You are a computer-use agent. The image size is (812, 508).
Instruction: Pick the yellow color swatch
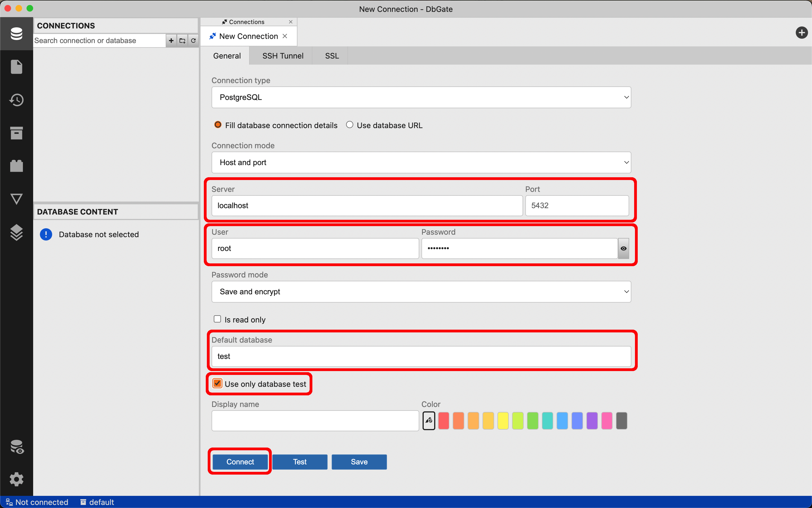pyautogui.click(x=503, y=421)
